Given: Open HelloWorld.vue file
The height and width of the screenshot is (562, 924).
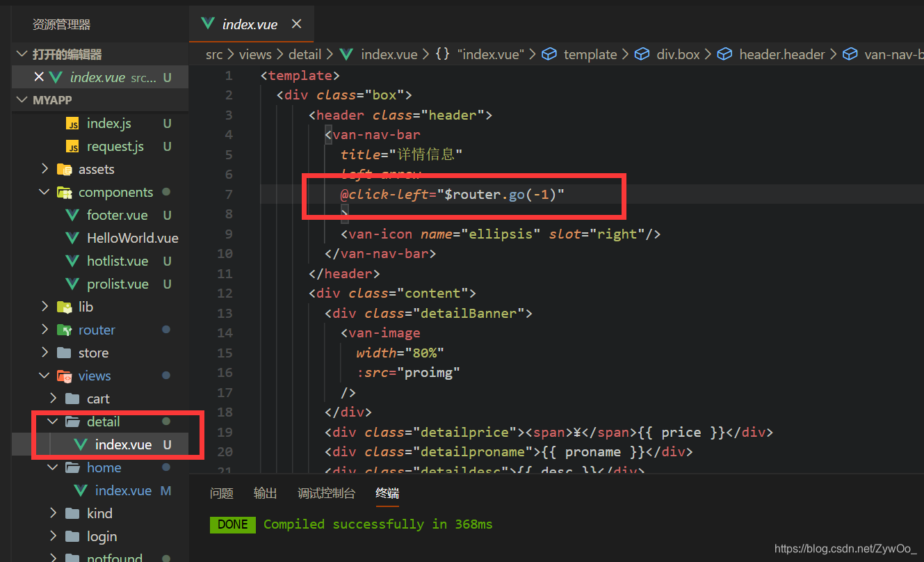Looking at the screenshot, I should tap(132, 238).
